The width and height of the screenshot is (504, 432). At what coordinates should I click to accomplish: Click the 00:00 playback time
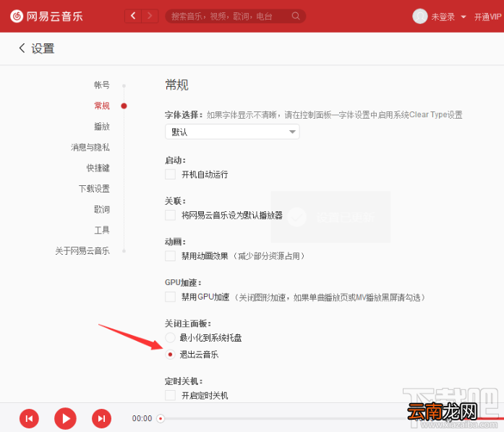point(142,418)
